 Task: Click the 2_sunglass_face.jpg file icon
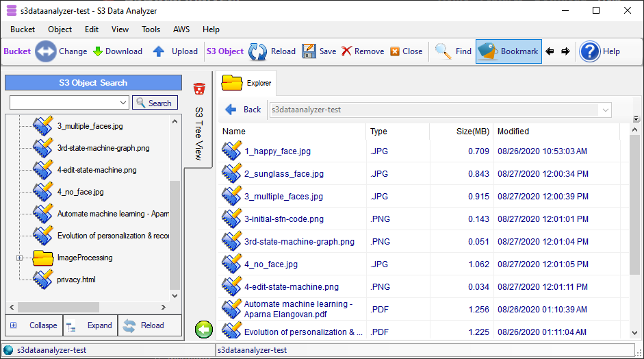(231, 173)
